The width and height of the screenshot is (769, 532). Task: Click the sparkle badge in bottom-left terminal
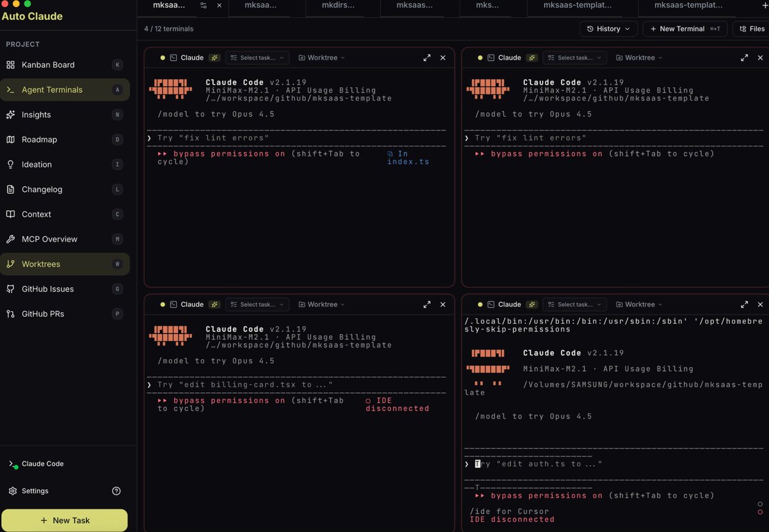coord(215,304)
